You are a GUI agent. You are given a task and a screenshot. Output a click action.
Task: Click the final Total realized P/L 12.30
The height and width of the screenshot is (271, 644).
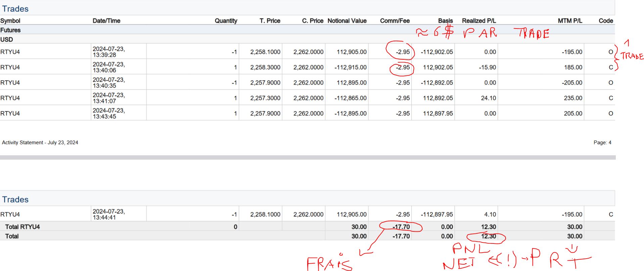pos(489,236)
